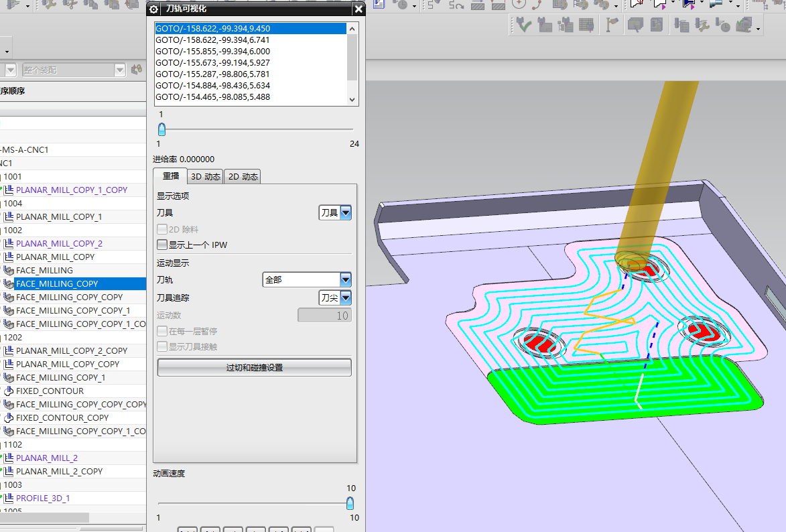Click the assembly icon beside the filter dropdown

[137, 70]
